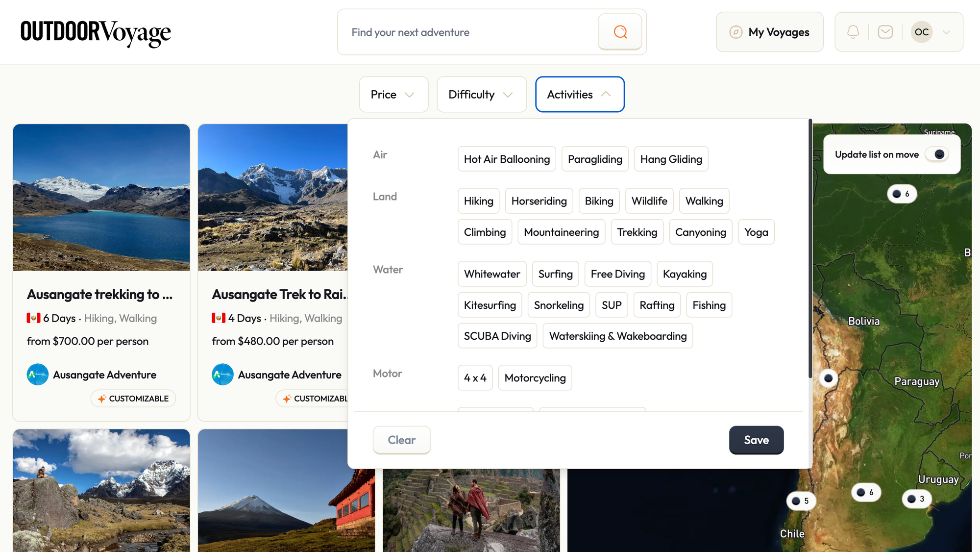Toggle the Hiking activity chip
Image resolution: width=980 pixels, height=552 pixels.
[x=478, y=201]
